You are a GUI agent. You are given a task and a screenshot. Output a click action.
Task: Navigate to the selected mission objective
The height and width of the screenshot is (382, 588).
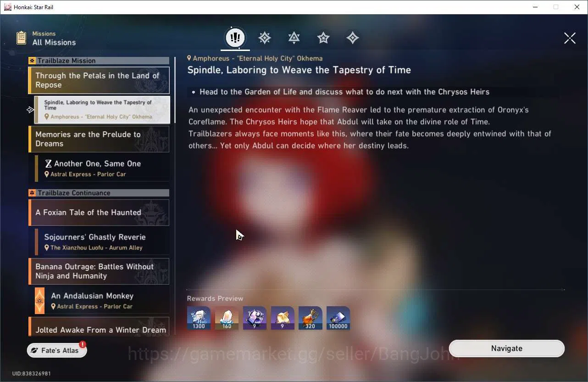click(x=507, y=348)
